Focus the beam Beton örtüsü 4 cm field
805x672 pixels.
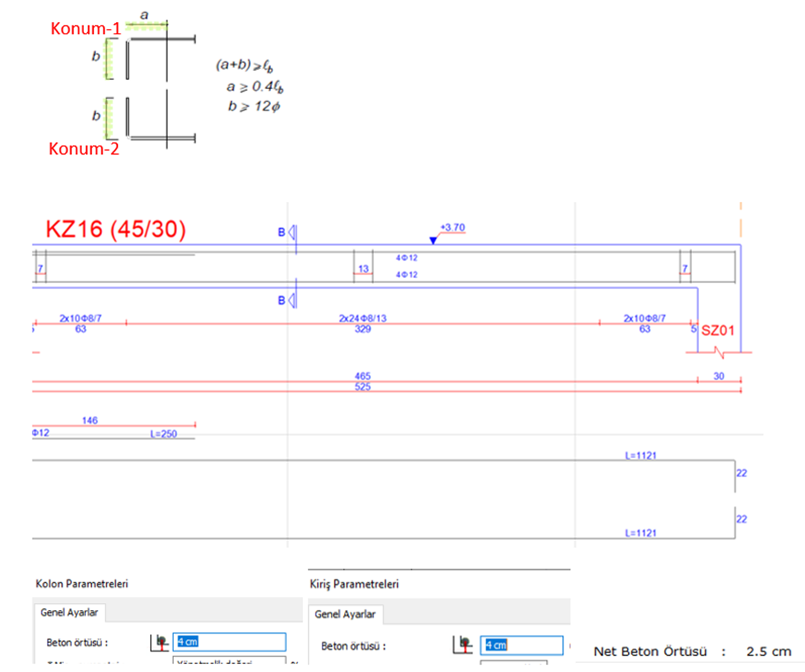click(x=521, y=645)
